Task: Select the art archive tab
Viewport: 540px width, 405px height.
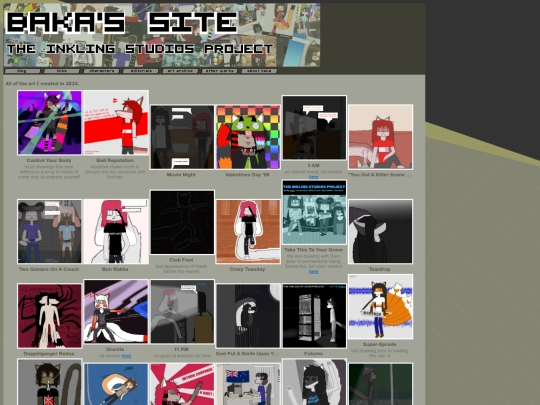Action: (180, 71)
